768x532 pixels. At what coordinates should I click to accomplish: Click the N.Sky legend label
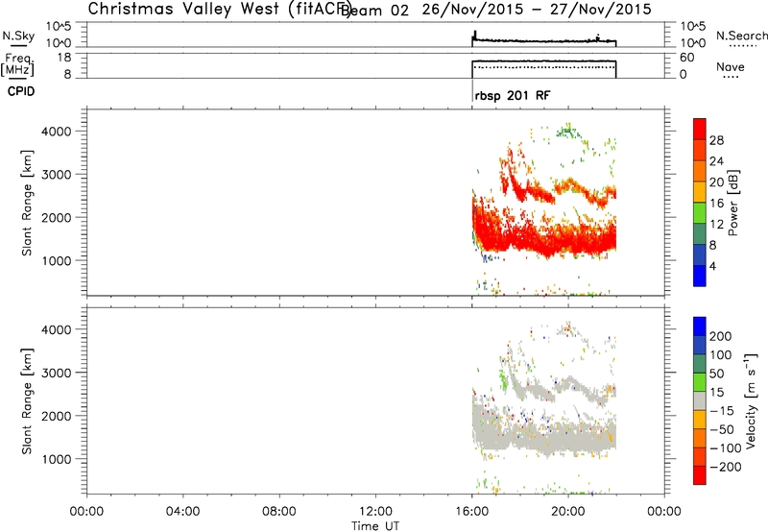[x=18, y=36]
